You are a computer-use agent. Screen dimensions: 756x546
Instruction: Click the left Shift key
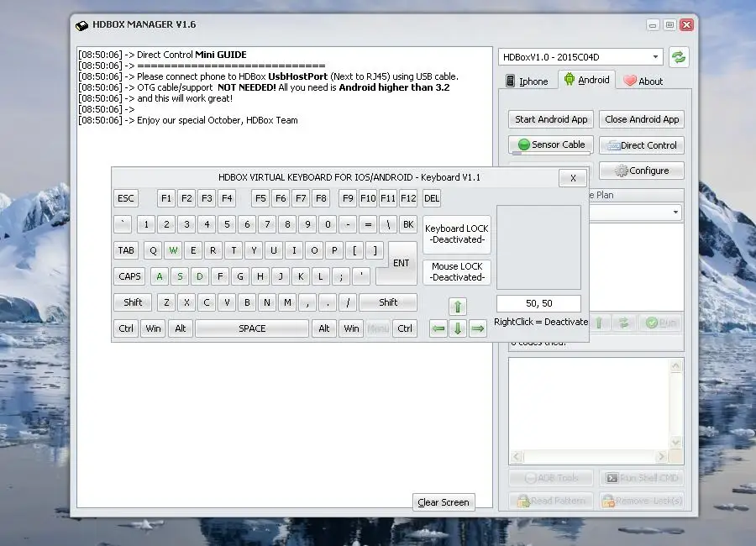click(133, 302)
